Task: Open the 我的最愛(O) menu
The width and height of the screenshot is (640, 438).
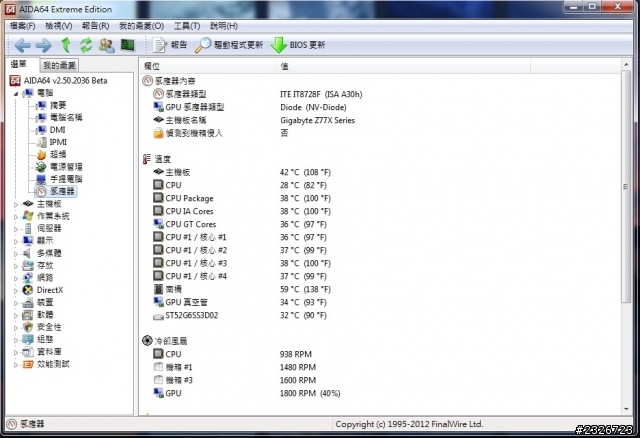Action: coord(142,26)
